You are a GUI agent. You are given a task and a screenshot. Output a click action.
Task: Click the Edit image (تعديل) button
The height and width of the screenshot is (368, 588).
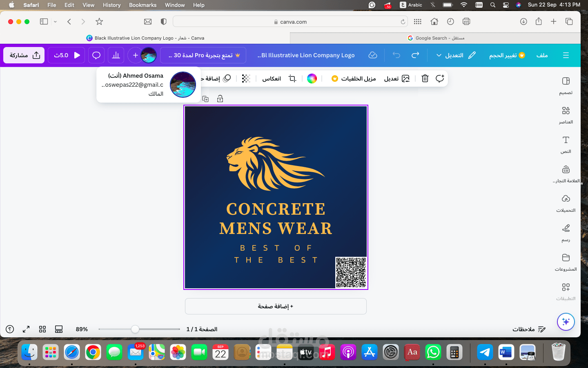pos(397,79)
